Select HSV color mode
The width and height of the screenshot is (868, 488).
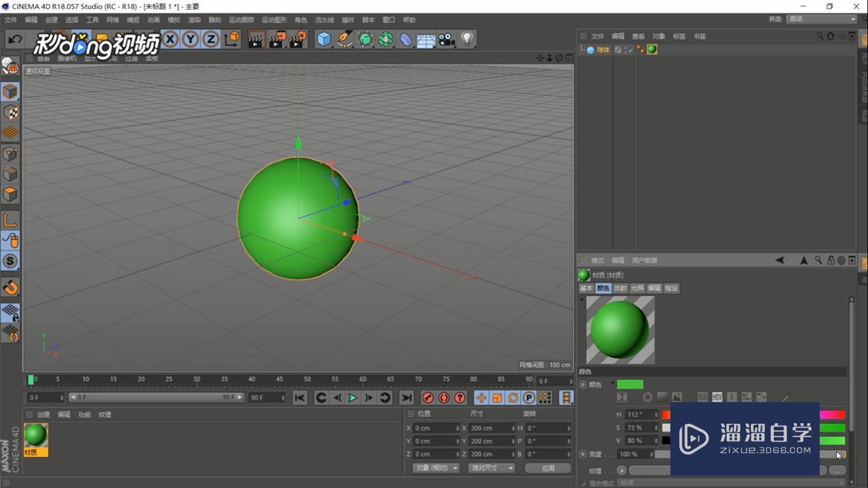tap(717, 397)
